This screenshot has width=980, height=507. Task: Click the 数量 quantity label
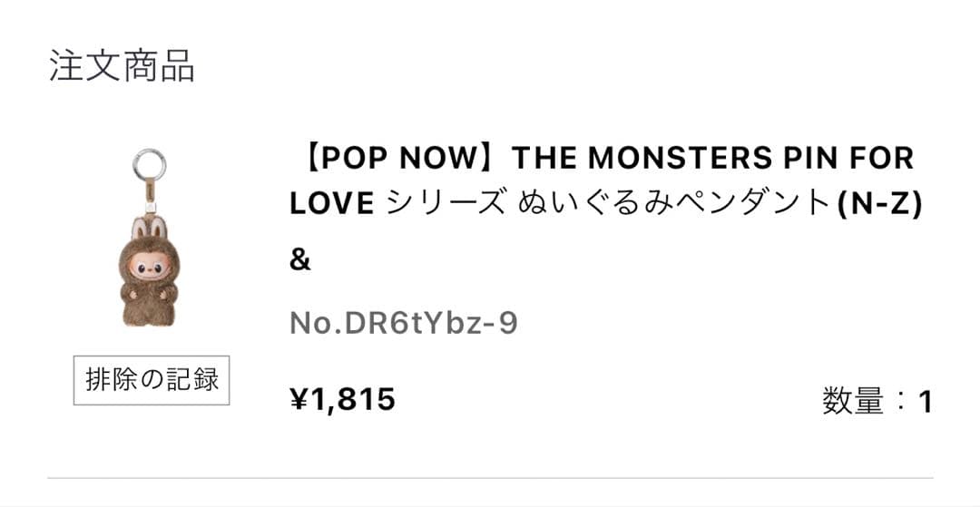pos(853,400)
